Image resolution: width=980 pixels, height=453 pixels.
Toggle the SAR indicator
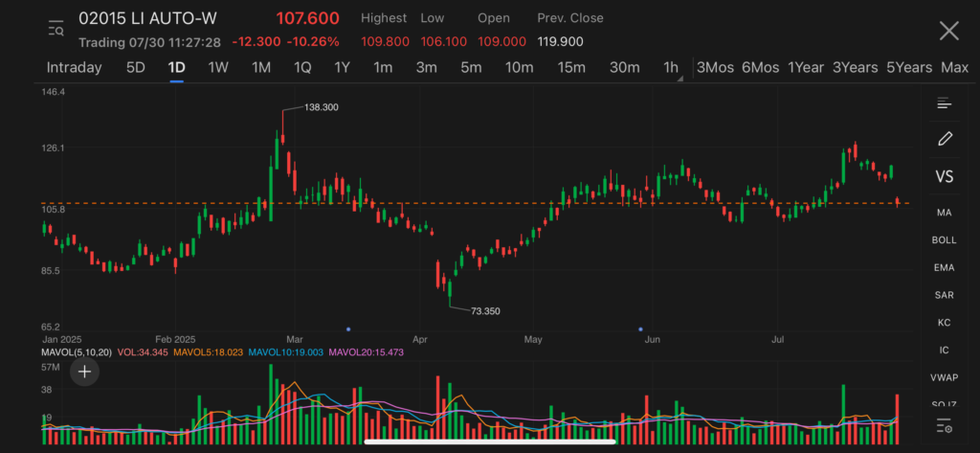point(944,295)
